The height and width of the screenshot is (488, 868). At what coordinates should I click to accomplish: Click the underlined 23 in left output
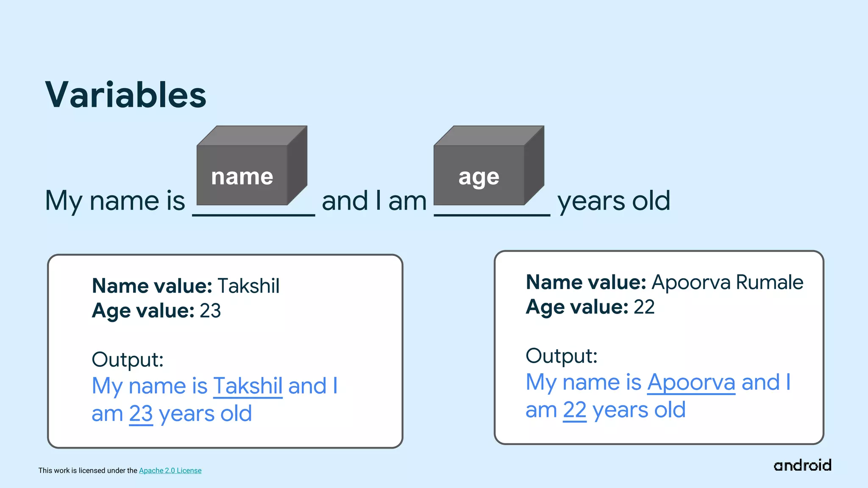(x=141, y=413)
